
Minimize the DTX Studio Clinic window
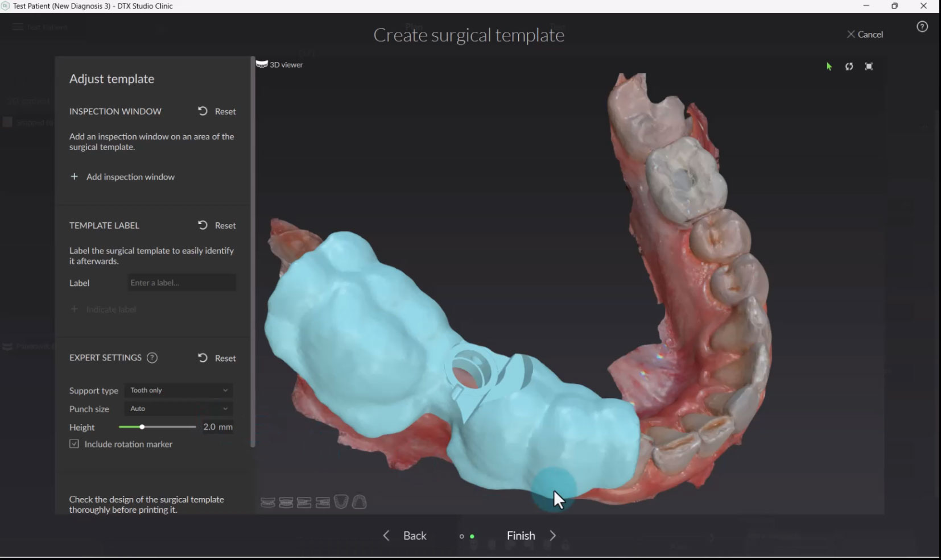pyautogui.click(x=866, y=6)
